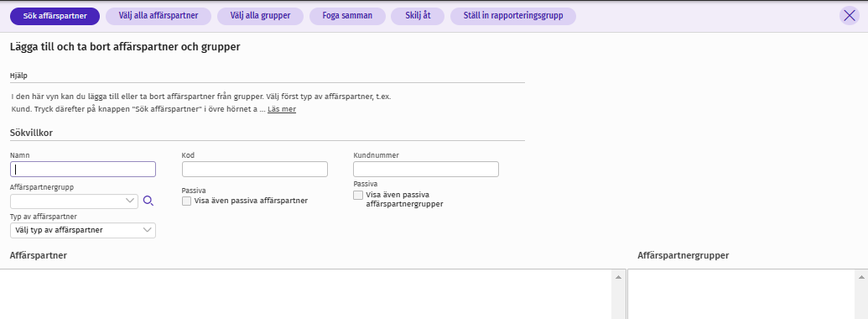Expand the Välj typ av affärspartner dropdown
Image resolution: width=868 pixels, height=319 pixels.
[x=83, y=230]
